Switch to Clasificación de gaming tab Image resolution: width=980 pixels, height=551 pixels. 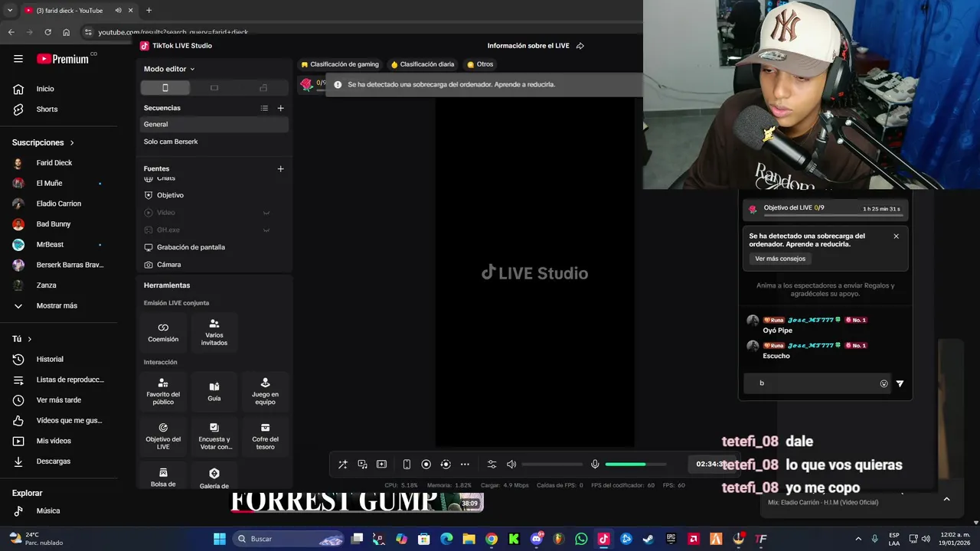(x=340, y=64)
